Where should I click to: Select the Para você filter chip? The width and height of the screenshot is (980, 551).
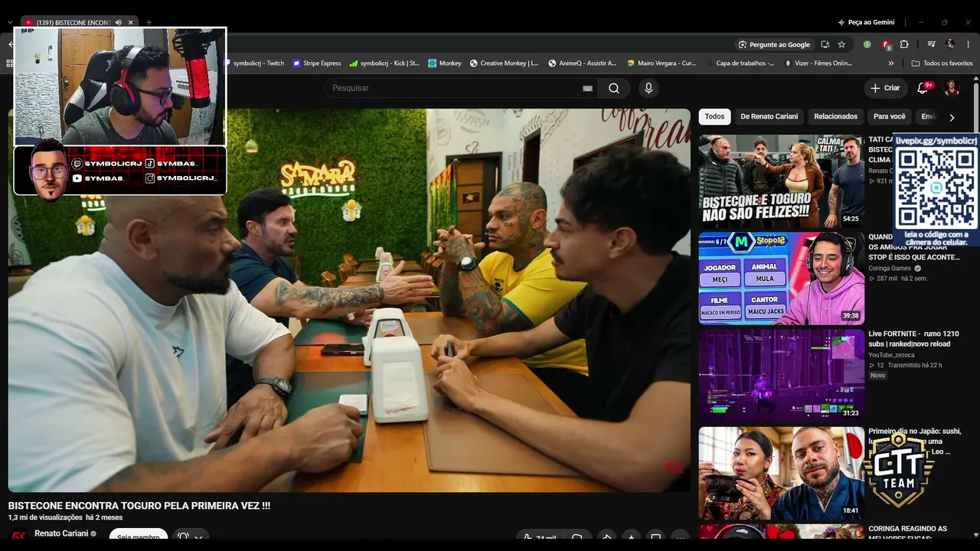[890, 116]
